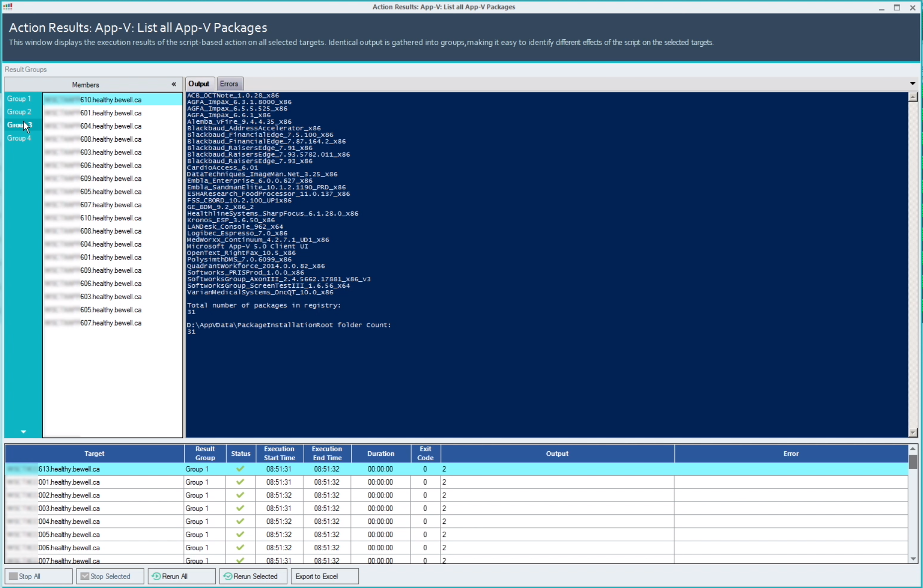Select 006.healthy.bewell.ca target cell
This screenshot has height=588, width=923.
click(x=94, y=548)
